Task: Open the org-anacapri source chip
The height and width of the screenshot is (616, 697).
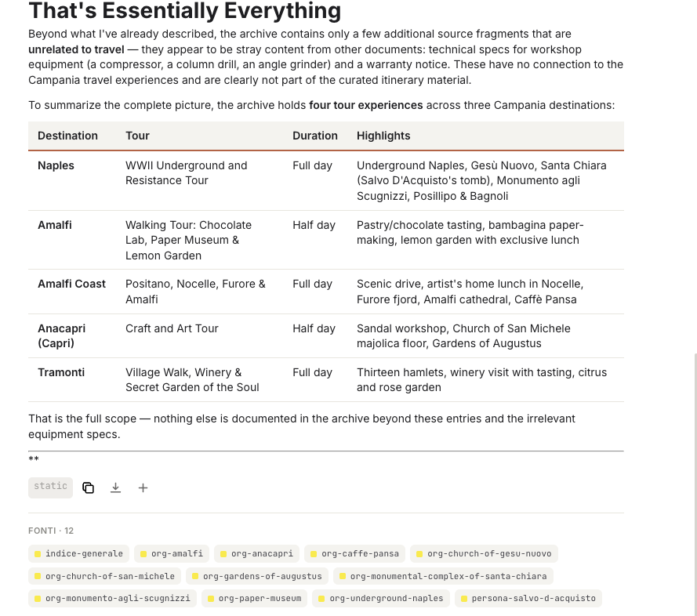Action: [x=256, y=554]
